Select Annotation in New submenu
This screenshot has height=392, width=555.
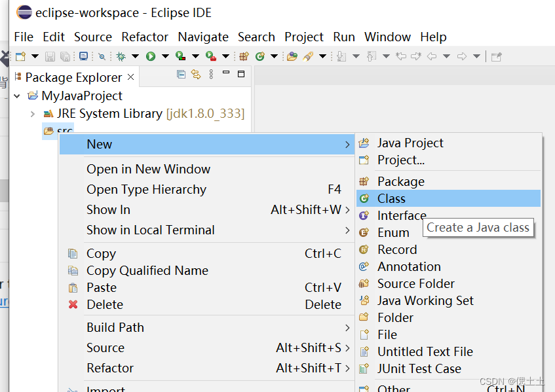point(448,266)
